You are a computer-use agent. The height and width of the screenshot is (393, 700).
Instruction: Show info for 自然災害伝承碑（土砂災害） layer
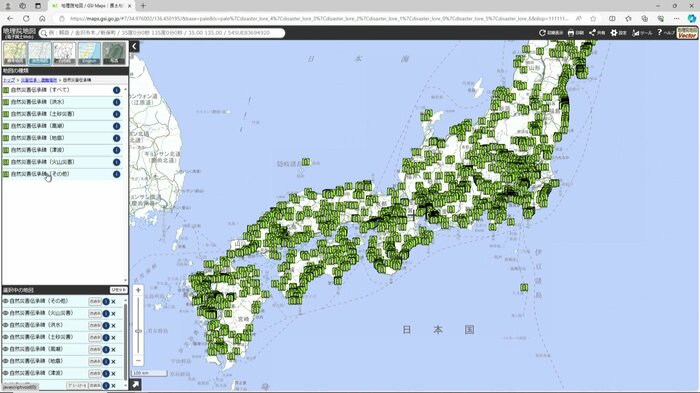117,114
